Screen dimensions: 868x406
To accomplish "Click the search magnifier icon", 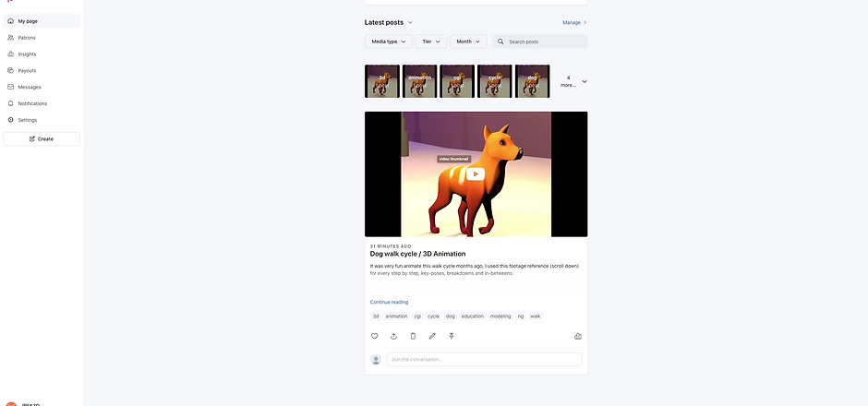I will coord(500,42).
